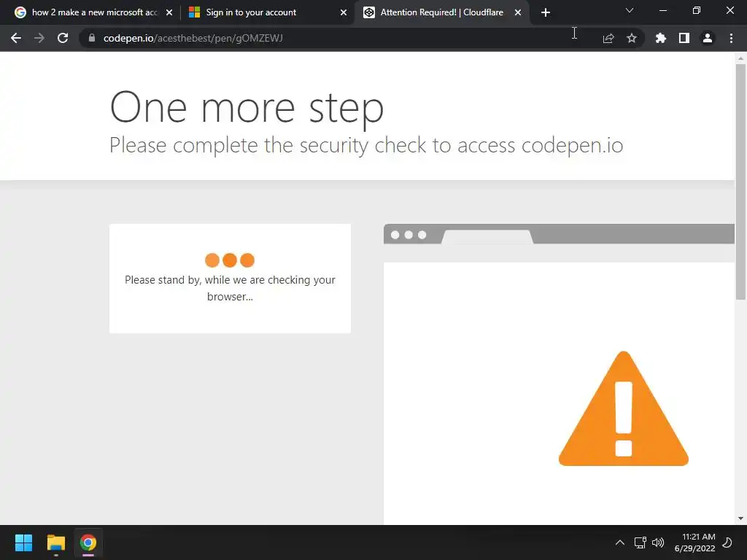Open File Explorer from the taskbar
Screen dimensions: 747x560
tap(55, 542)
